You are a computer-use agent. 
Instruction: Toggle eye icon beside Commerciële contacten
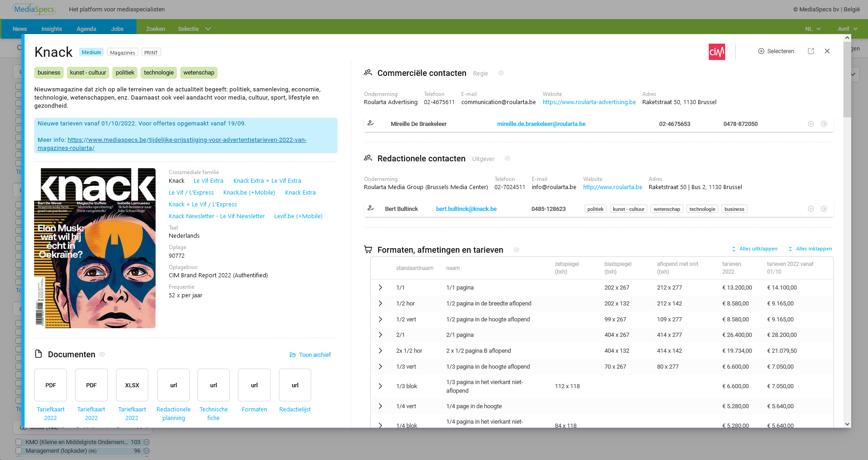click(501, 73)
